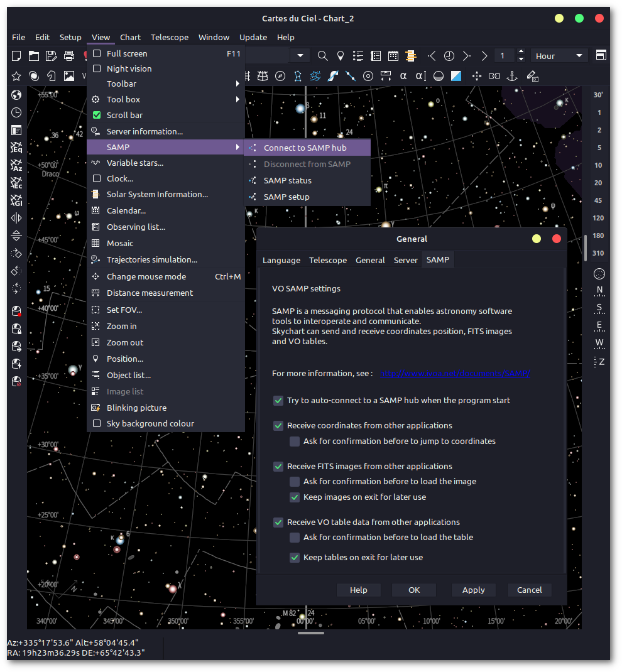Select the globe icon in left sidebar

[x=16, y=95]
